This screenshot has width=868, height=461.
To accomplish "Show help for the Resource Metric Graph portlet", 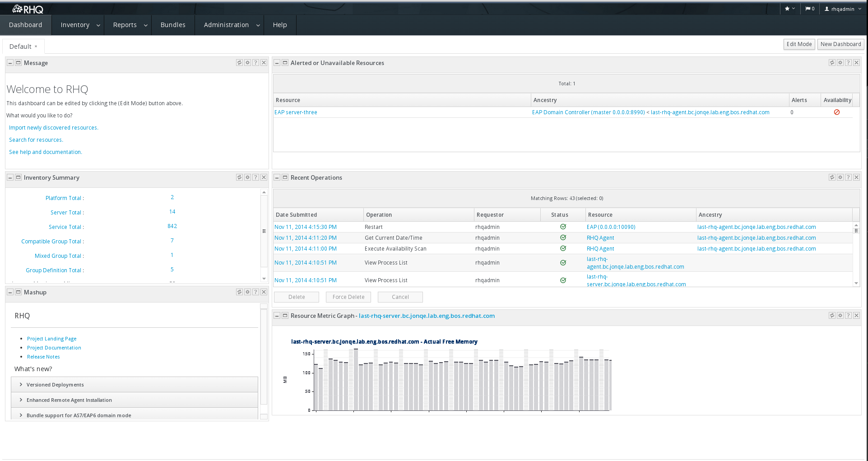I will pyautogui.click(x=848, y=316).
